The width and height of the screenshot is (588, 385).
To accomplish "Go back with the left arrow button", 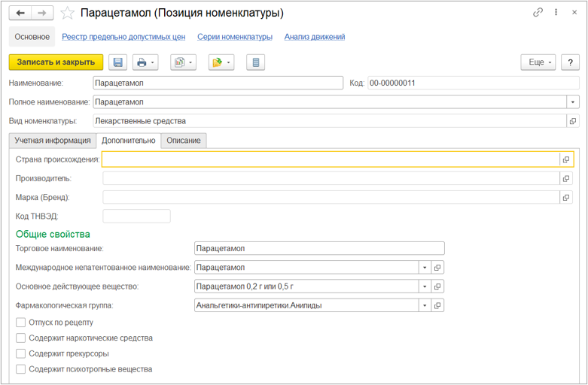I will point(20,13).
